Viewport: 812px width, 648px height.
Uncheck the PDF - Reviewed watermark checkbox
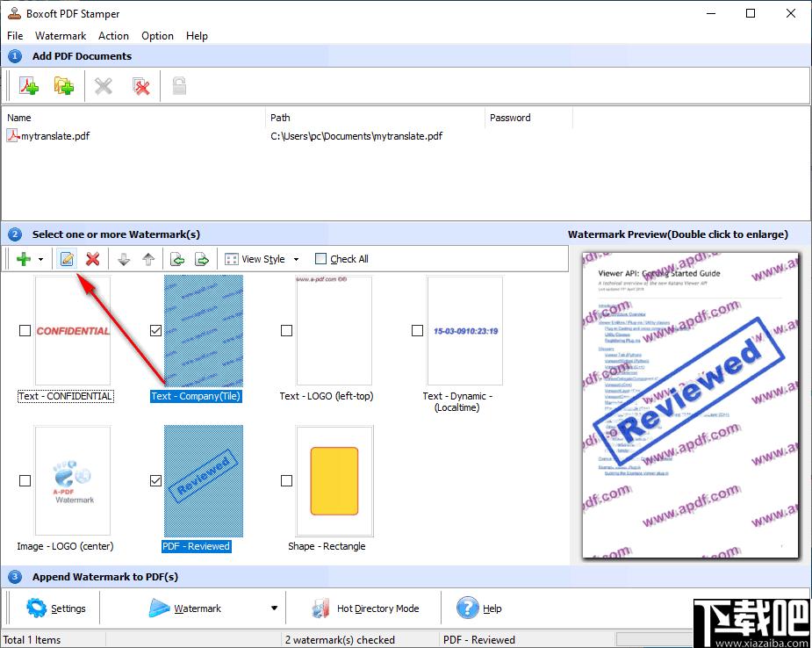(155, 480)
